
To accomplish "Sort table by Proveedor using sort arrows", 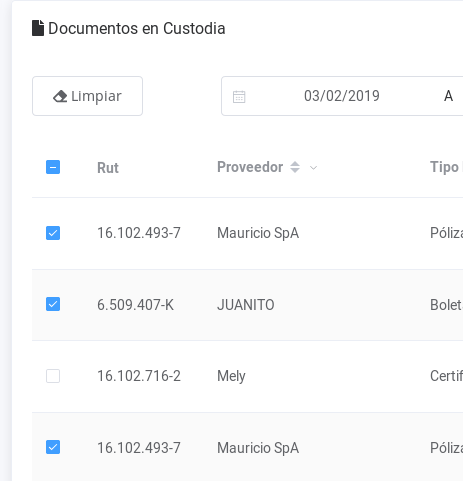I will click(295, 167).
